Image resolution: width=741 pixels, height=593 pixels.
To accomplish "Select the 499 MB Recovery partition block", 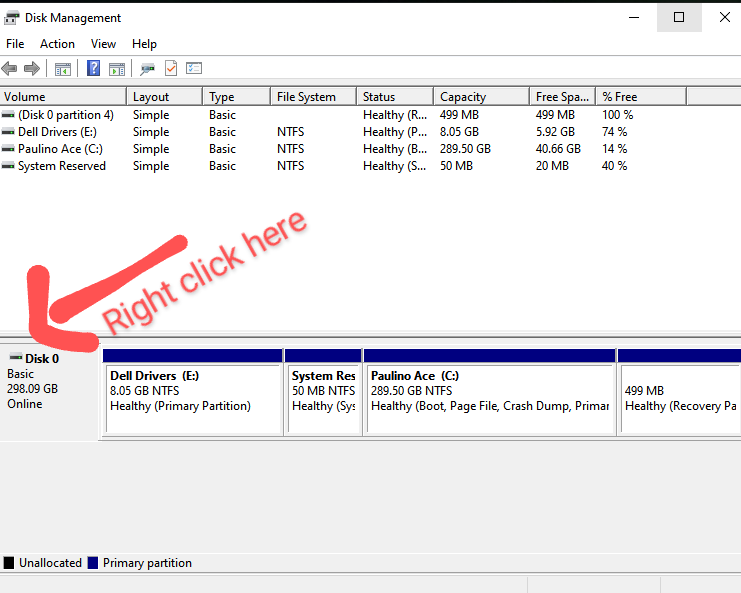I will [x=680, y=392].
